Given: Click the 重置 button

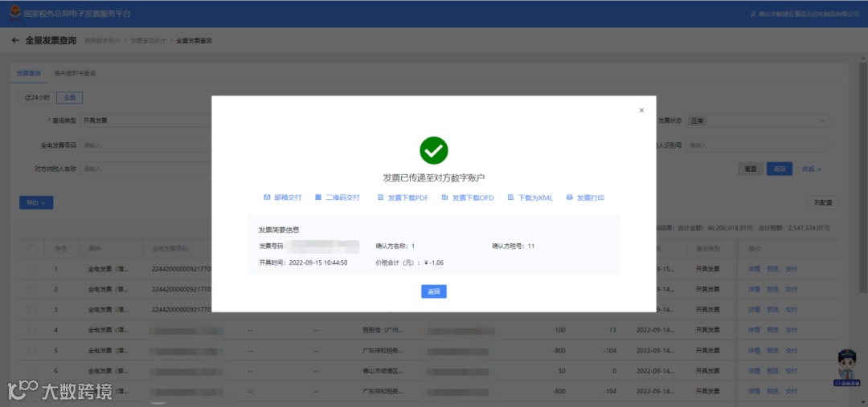Looking at the screenshot, I should point(751,169).
